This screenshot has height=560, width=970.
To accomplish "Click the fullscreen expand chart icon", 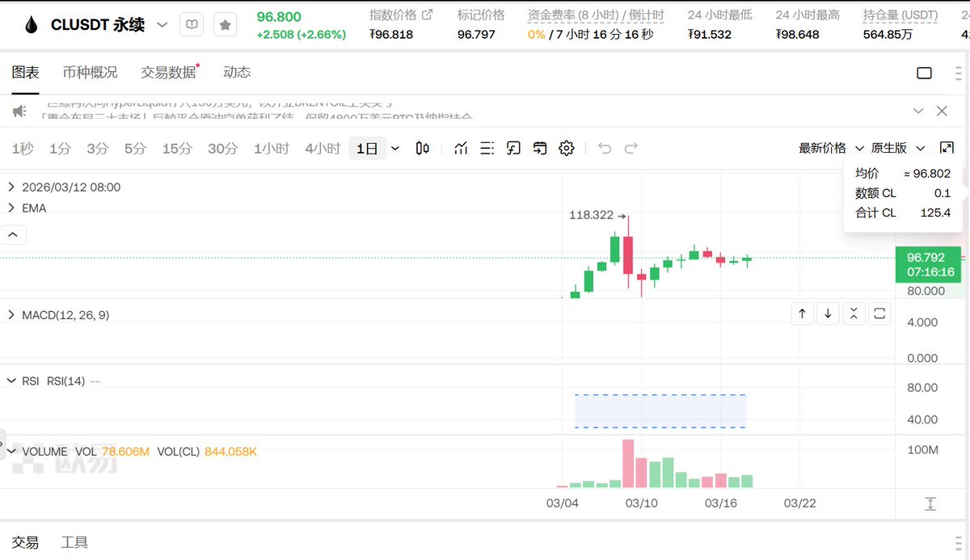I will [947, 148].
